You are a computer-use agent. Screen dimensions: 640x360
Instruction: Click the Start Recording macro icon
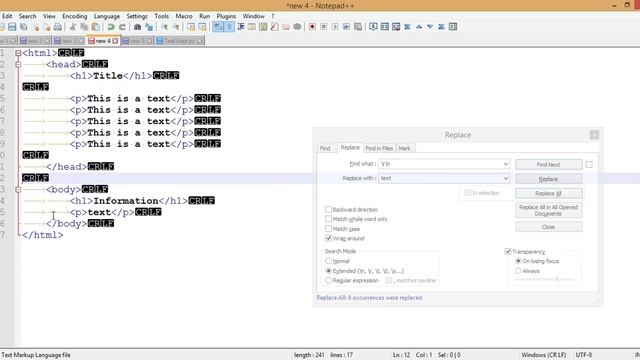coord(312,27)
